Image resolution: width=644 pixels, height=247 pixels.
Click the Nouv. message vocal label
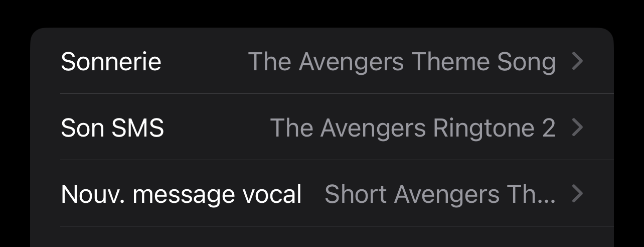coord(181,194)
